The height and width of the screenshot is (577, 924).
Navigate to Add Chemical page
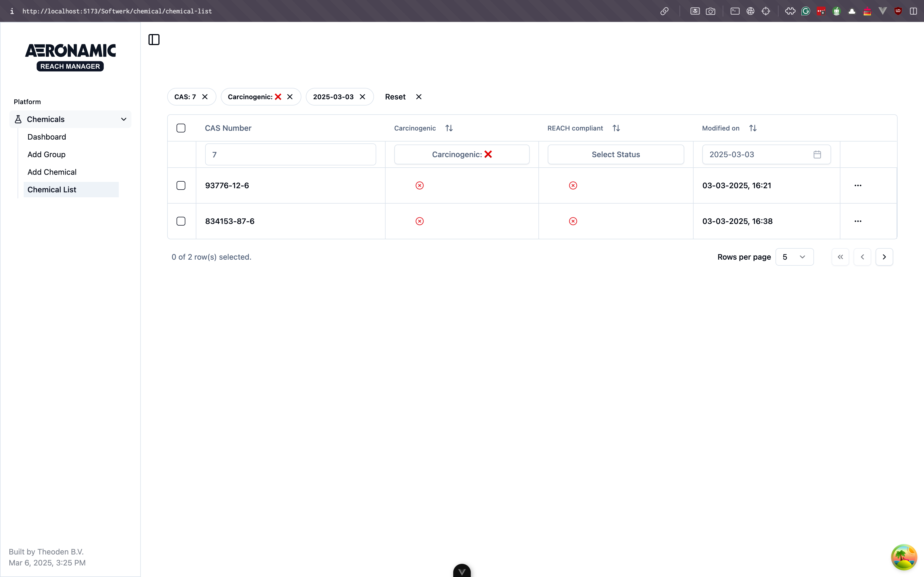point(52,172)
